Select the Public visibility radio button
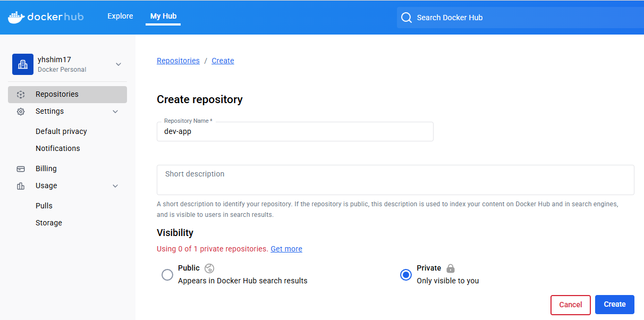 (x=167, y=275)
